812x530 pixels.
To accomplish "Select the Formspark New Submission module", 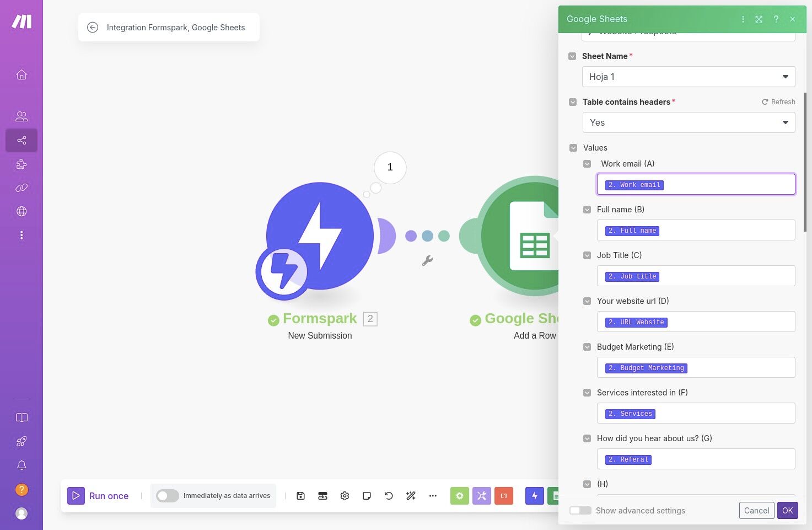I will (x=320, y=236).
